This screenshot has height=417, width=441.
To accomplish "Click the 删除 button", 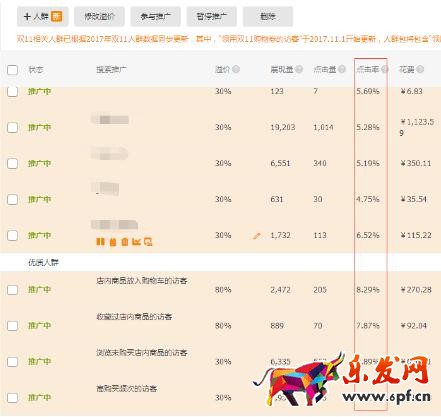I will tap(268, 16).
